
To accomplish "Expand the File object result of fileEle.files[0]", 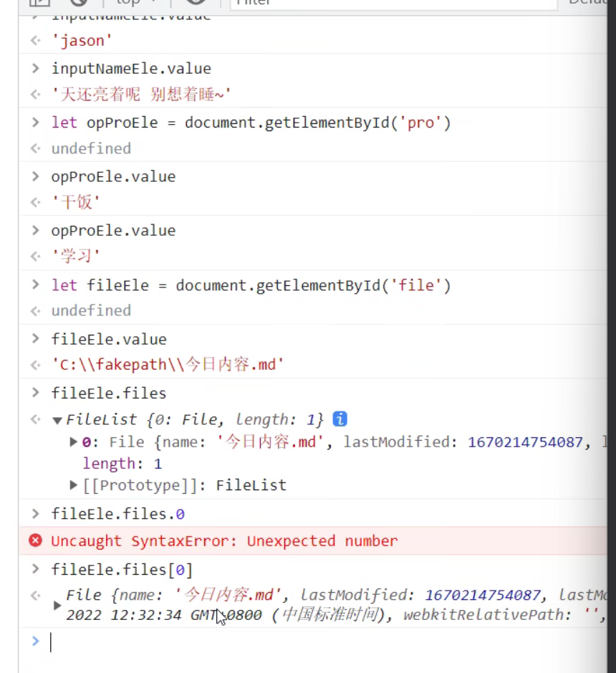I will pyautogui.click(x=57, y=606).
